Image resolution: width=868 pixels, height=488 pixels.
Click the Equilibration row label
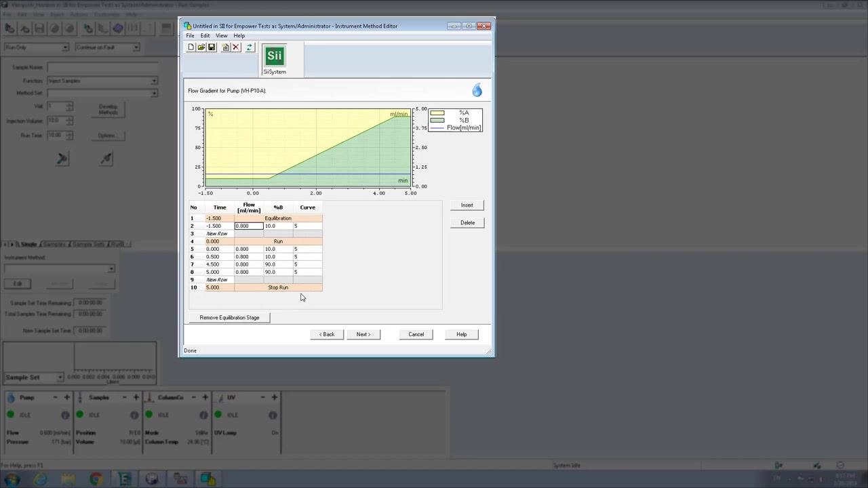coord(278,218)
